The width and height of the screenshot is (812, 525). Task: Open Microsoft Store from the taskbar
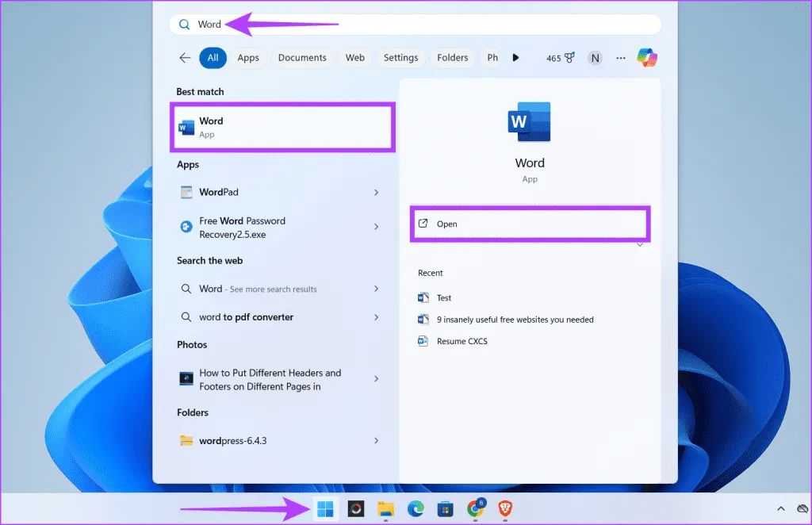click(x=445, y=508)
